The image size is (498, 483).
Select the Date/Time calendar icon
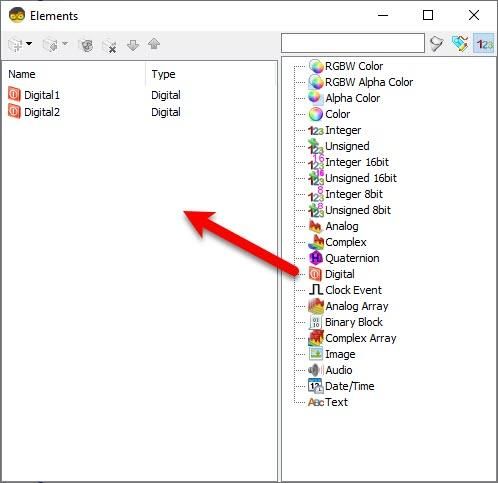click(316, 386)
